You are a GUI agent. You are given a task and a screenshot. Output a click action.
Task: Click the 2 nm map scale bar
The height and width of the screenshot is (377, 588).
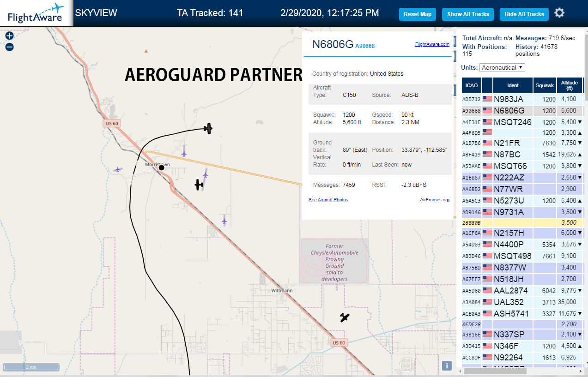(x=30, y=367)
